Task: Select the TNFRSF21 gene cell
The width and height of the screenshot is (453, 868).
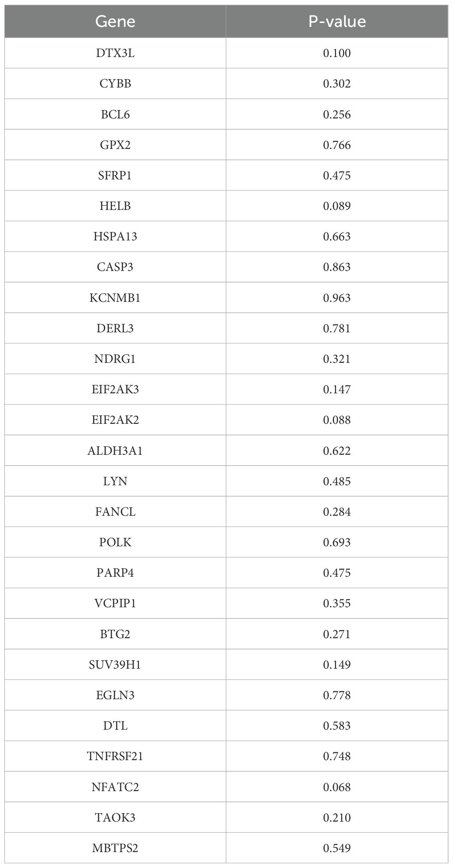Action: coord(115,756)
